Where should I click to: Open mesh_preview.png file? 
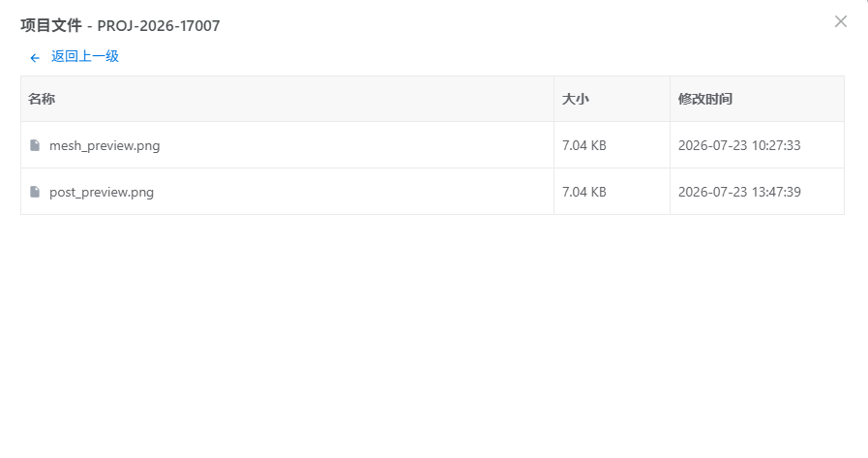(105, 145)
